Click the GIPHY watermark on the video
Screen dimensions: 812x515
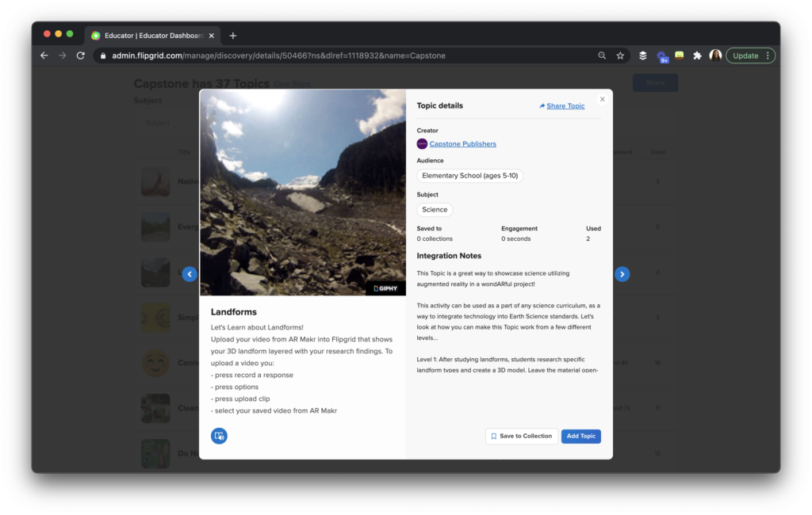pos(385,288)
